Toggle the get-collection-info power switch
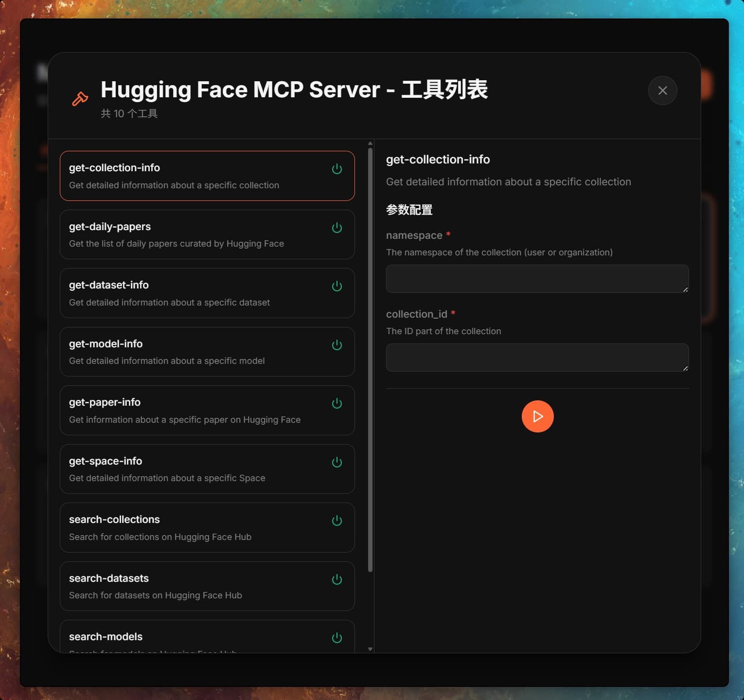 337,169
